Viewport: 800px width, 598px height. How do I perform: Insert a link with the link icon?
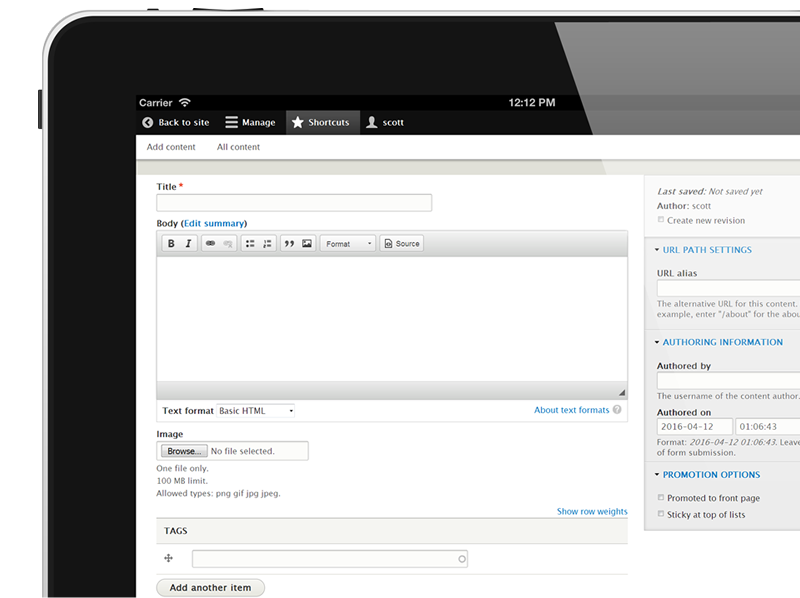click(x=210, y=243)
